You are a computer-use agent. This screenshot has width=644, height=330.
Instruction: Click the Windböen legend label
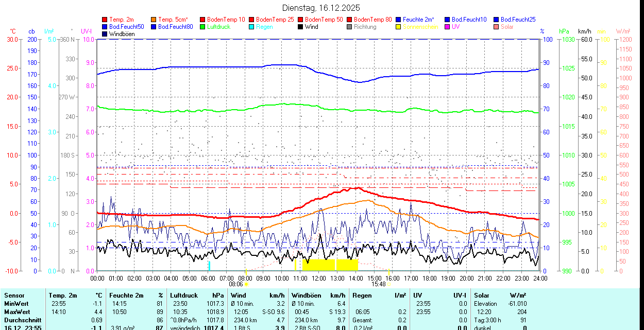[122, 34]
